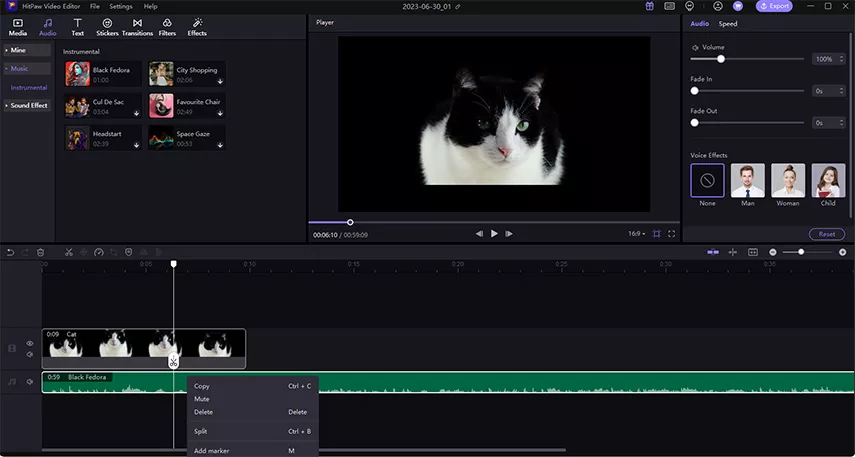Click the crop icon below the player
The height and width of the screenshot is (457, 855).
pyautogui.click(x=657, y=234)
